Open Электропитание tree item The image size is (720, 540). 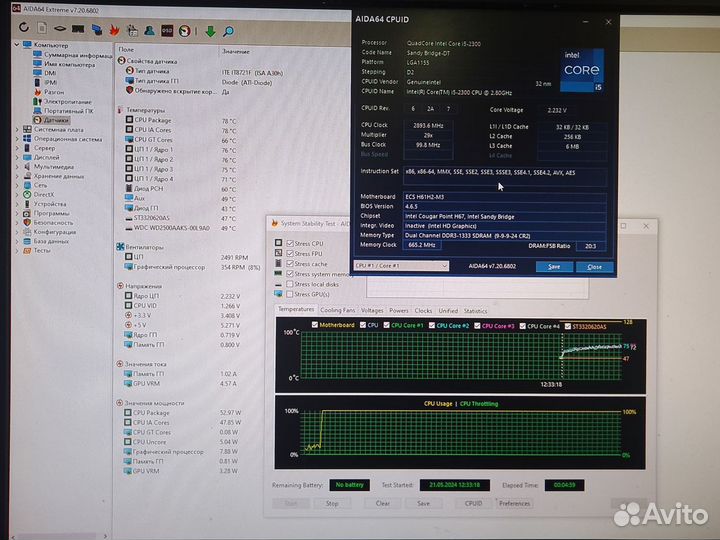tap(62, 101)
